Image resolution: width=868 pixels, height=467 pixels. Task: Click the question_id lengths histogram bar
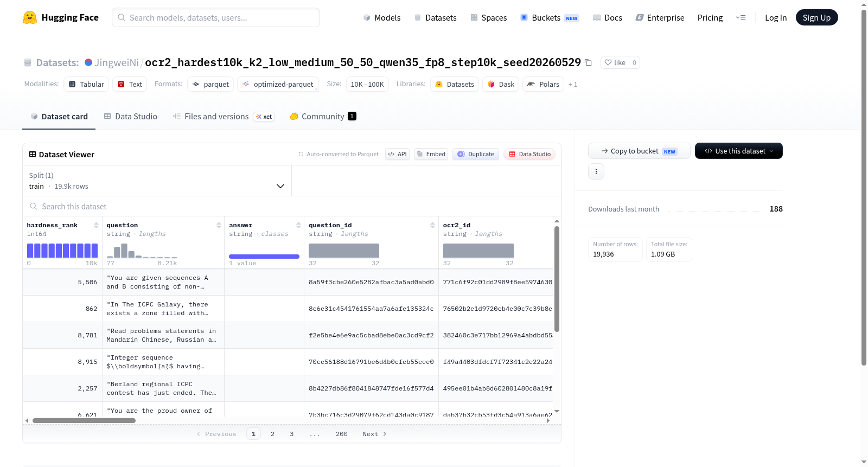point(344,251)
